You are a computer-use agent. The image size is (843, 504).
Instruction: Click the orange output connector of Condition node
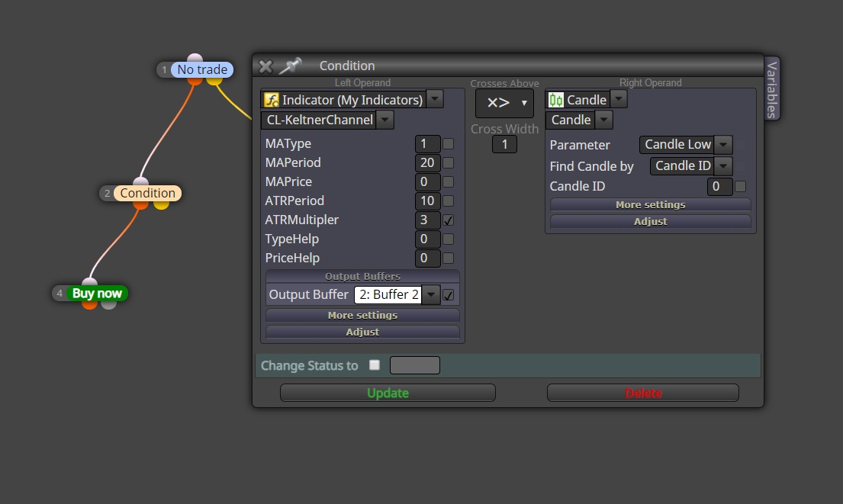click(x=141, y=204)
